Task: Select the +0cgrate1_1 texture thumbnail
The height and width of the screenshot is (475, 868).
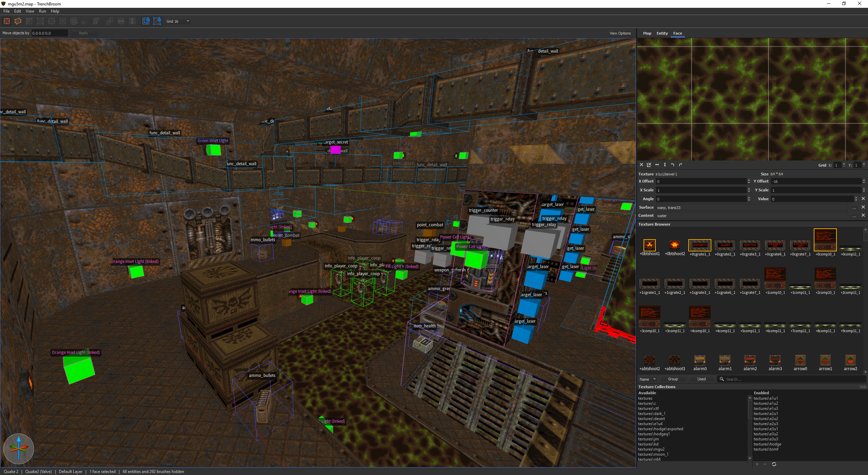Action: point(699,245)
